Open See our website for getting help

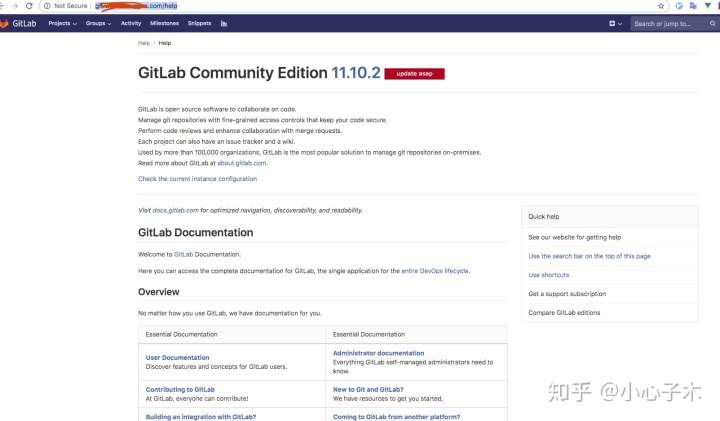point(574,237)
